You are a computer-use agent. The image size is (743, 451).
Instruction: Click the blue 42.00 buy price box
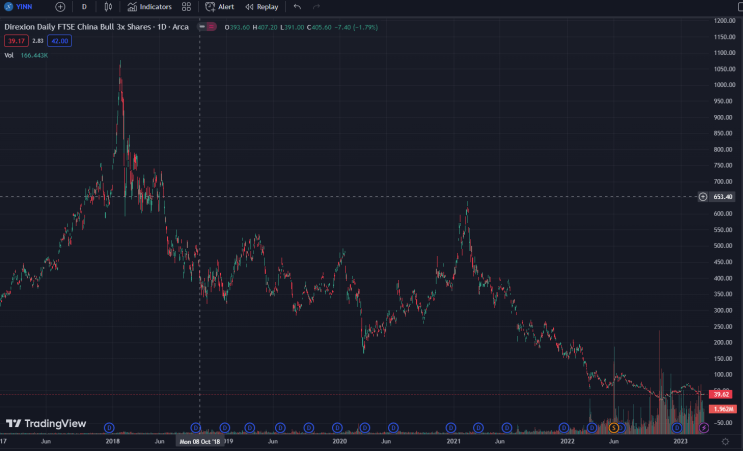(58, 40)
